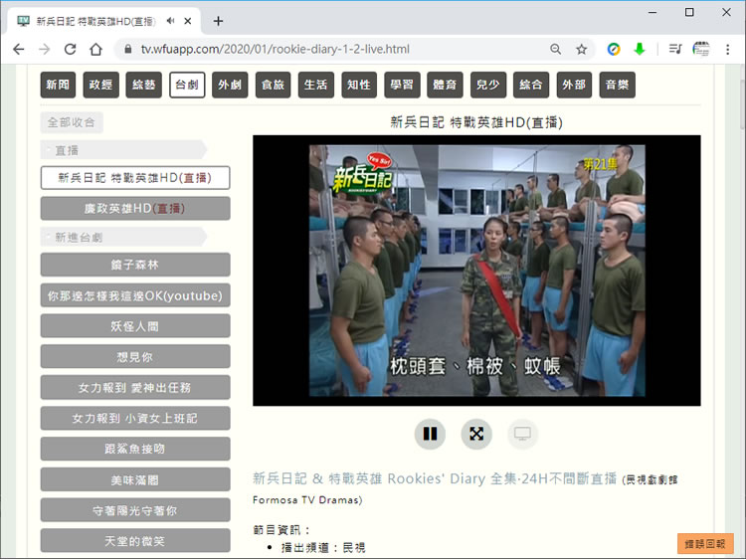
Task: Select the 兒少 category tab
Action: [488, 85]
